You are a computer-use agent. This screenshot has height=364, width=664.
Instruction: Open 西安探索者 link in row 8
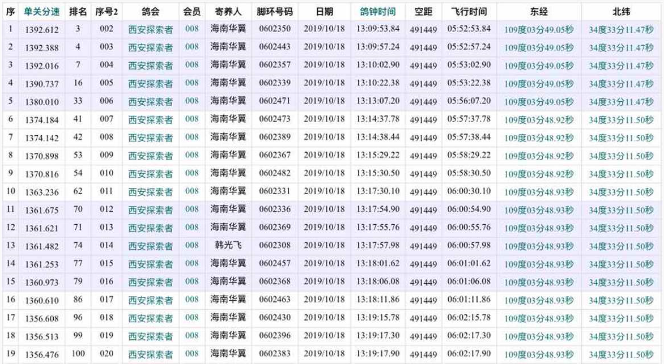(151, 156)
